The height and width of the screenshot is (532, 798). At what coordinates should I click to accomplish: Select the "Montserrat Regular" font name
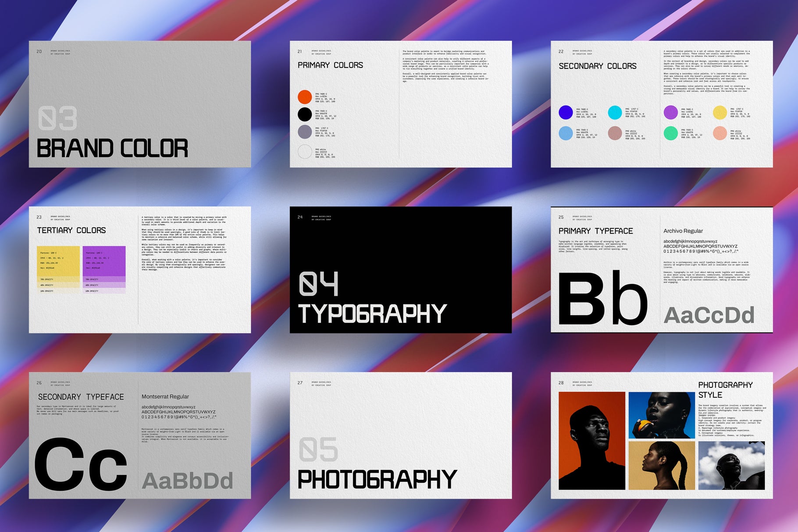(x=165, y=397)
